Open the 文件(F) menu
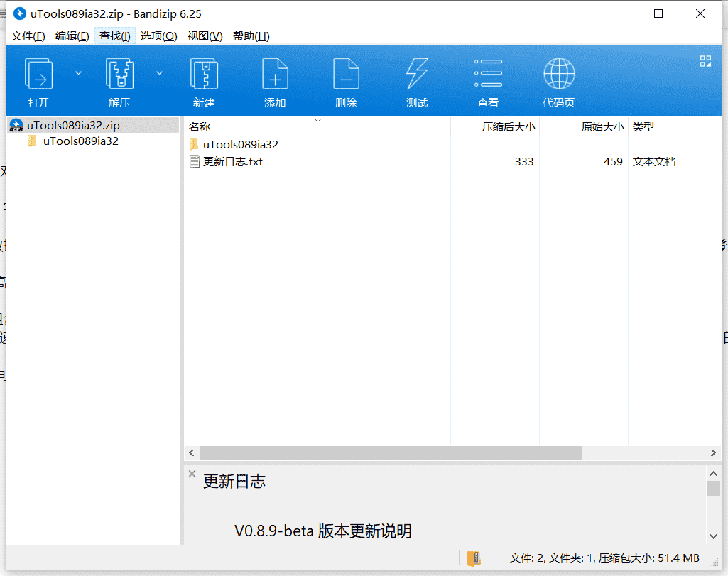 coord(28,36)
